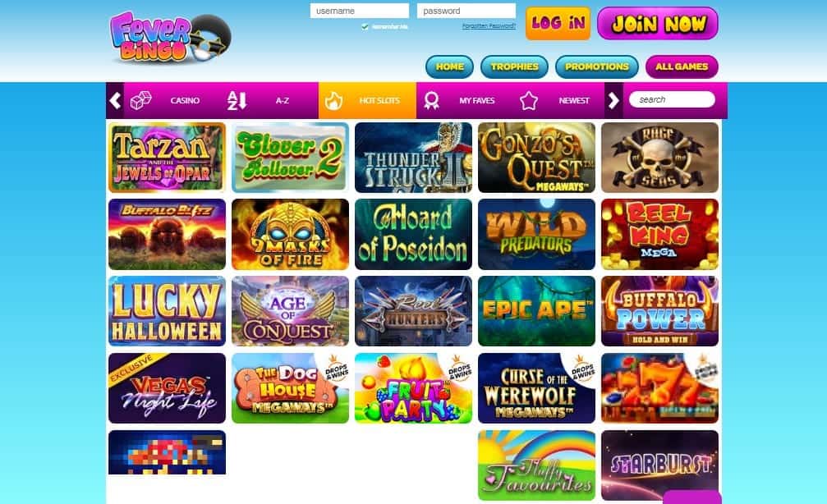Viewport: 827px width, 504px height.
Task: Open the Forgotten Password link
Action: click(x=489, y=25)
